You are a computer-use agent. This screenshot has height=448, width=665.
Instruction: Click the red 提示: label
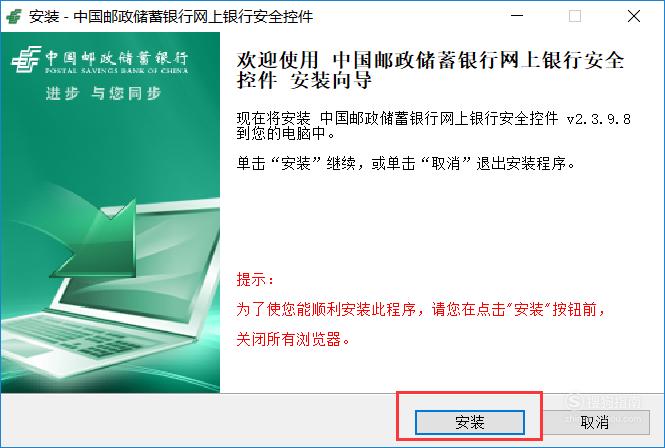255,280
